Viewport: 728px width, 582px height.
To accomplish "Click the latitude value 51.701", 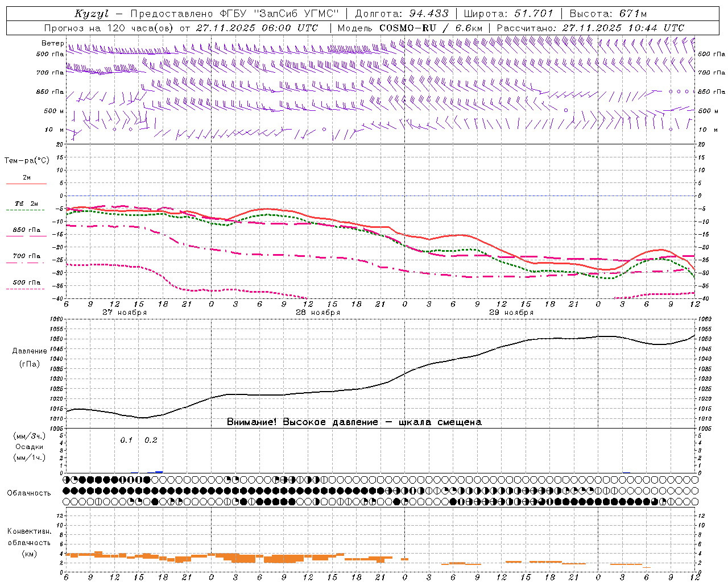I will point(533,14).
